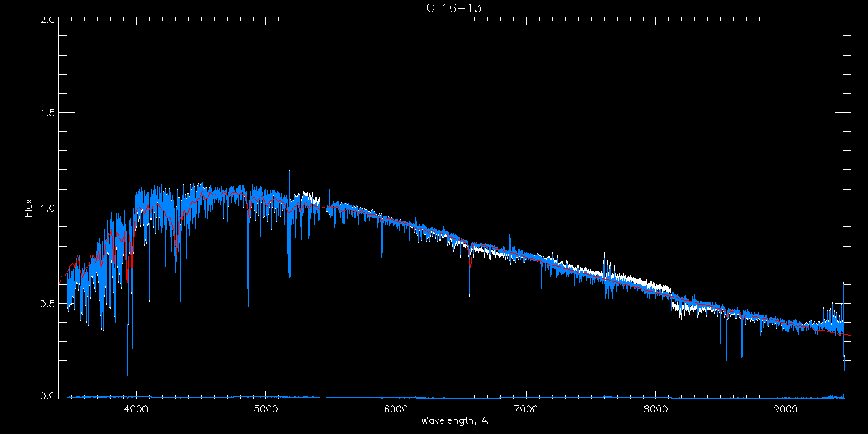Pick the 0.5 flux tick label

(46, 303)
